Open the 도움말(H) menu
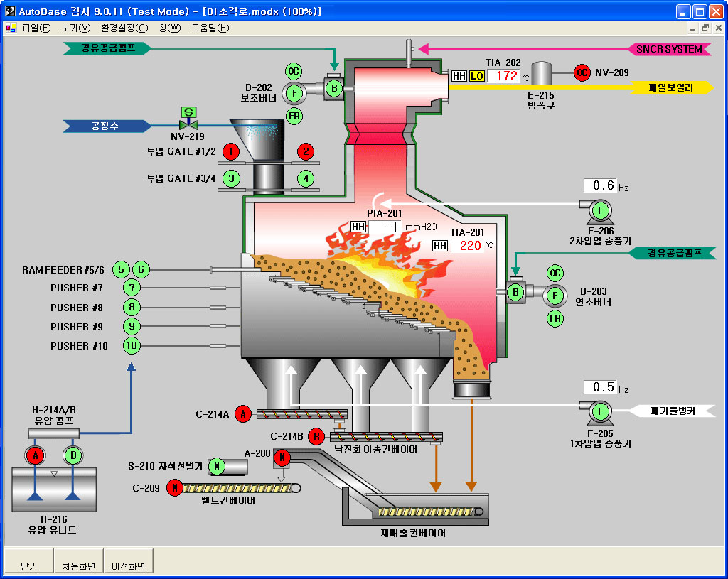This screenshot has width=728, height=579. coord(210,28)
